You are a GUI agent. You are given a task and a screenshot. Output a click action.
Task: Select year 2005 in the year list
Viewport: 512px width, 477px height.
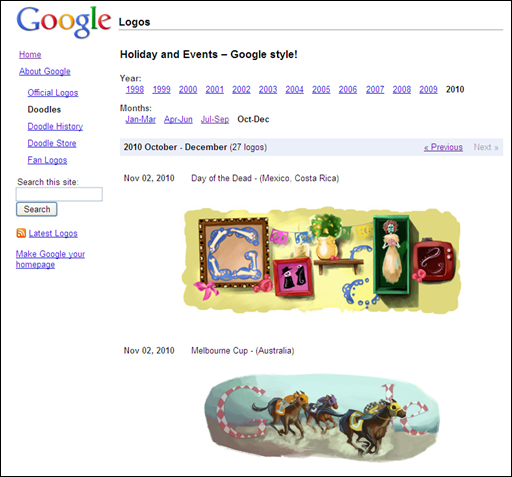click(321, 89)
